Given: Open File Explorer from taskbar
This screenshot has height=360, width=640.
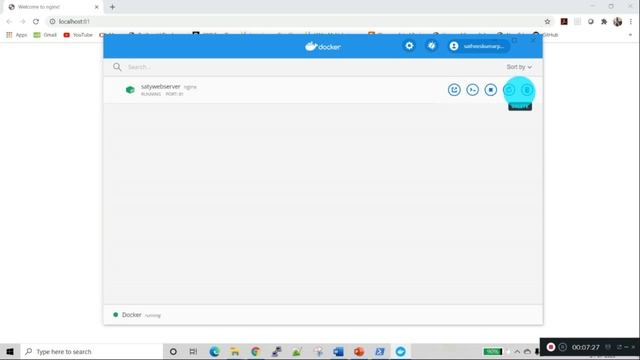Looking at the screenshot, I should point(235,351).
